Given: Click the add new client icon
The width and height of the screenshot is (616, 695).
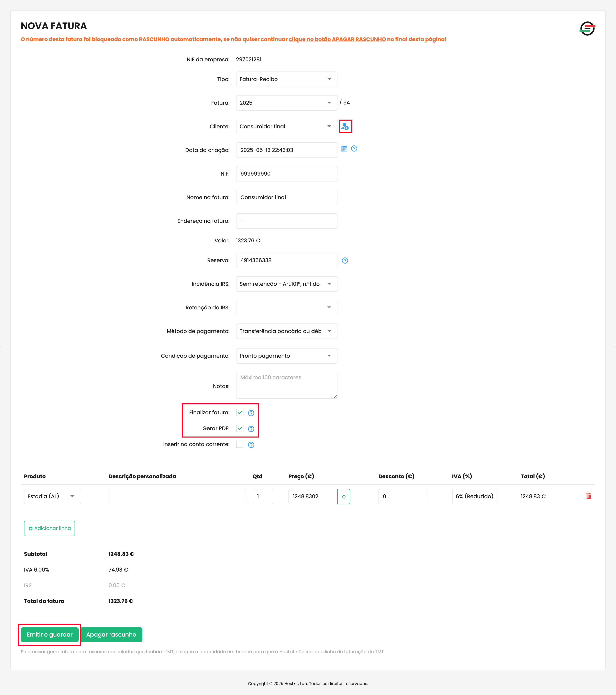Looking at the screenshot, I should (345, 126).
